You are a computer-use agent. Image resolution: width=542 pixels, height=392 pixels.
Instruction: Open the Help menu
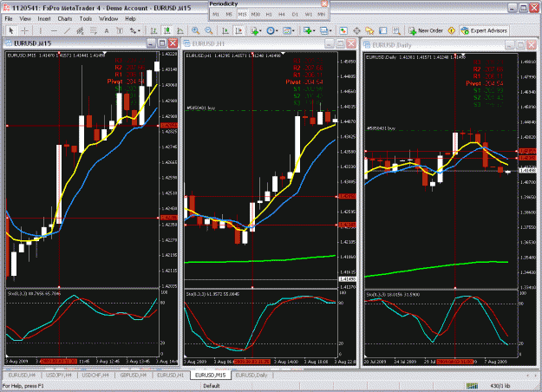tap(130, 19)
